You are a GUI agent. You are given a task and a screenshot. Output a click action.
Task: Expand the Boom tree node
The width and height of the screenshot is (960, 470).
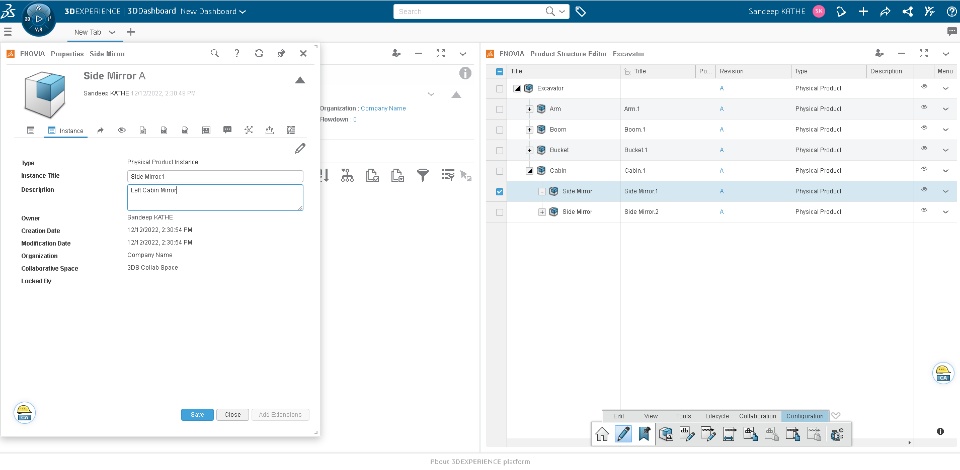(530, 130)
